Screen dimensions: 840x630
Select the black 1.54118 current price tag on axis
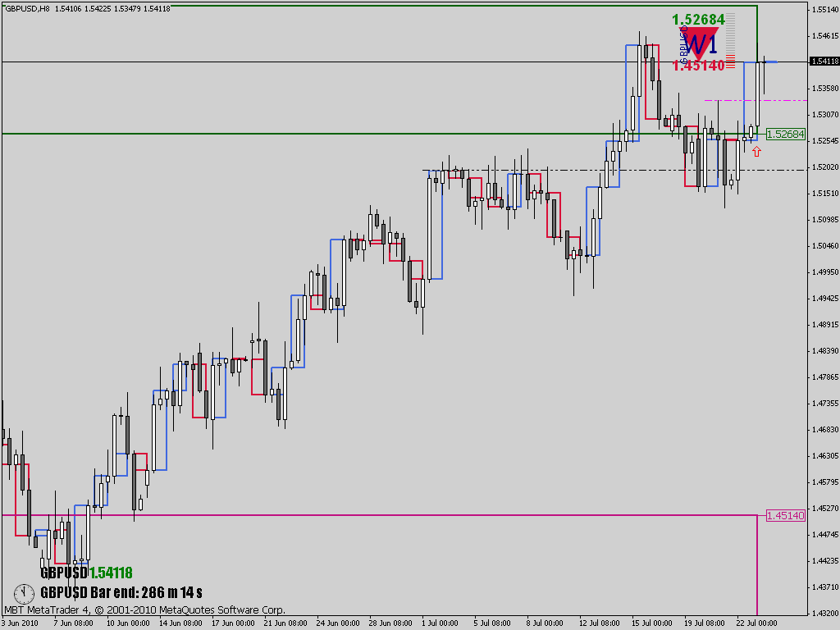coord(824,62)
